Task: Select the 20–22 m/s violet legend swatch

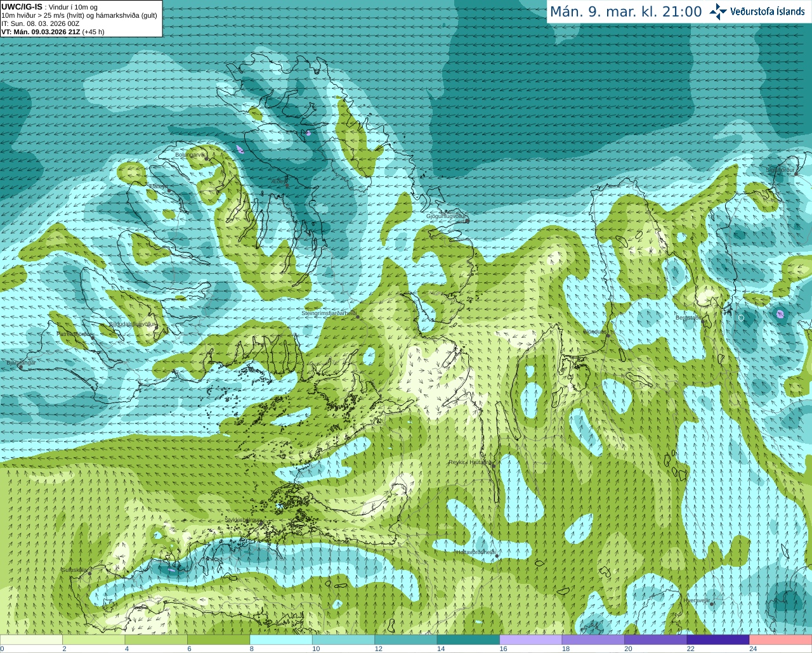Action: [656, 640]
